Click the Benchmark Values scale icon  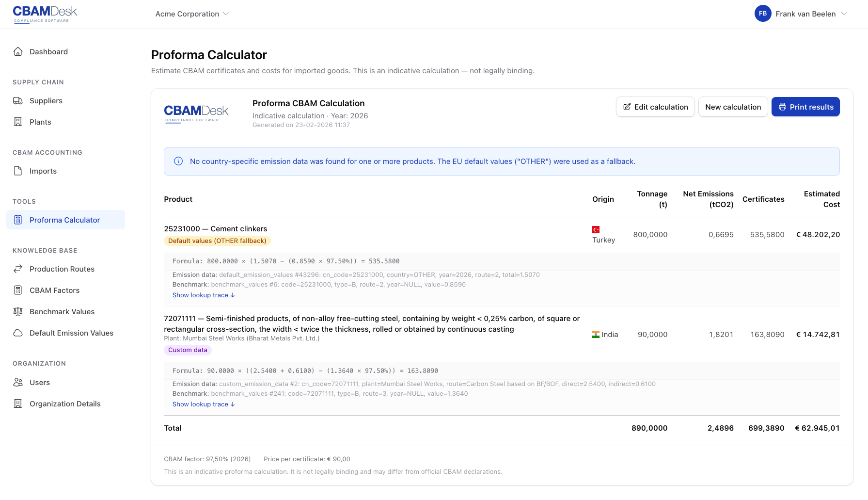click(x=18, y=312)
